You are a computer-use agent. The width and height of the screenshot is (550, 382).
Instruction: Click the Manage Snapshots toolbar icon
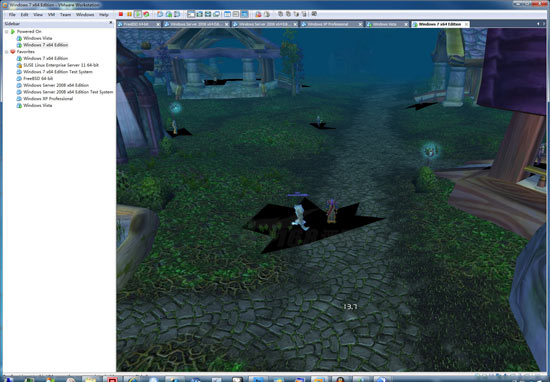pos(177,14)
